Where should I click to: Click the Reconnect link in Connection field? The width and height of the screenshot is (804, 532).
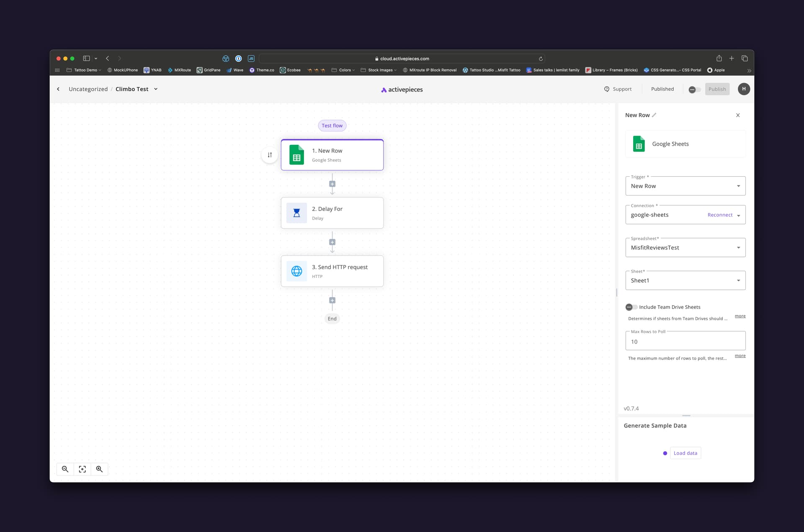coord(720,215)
